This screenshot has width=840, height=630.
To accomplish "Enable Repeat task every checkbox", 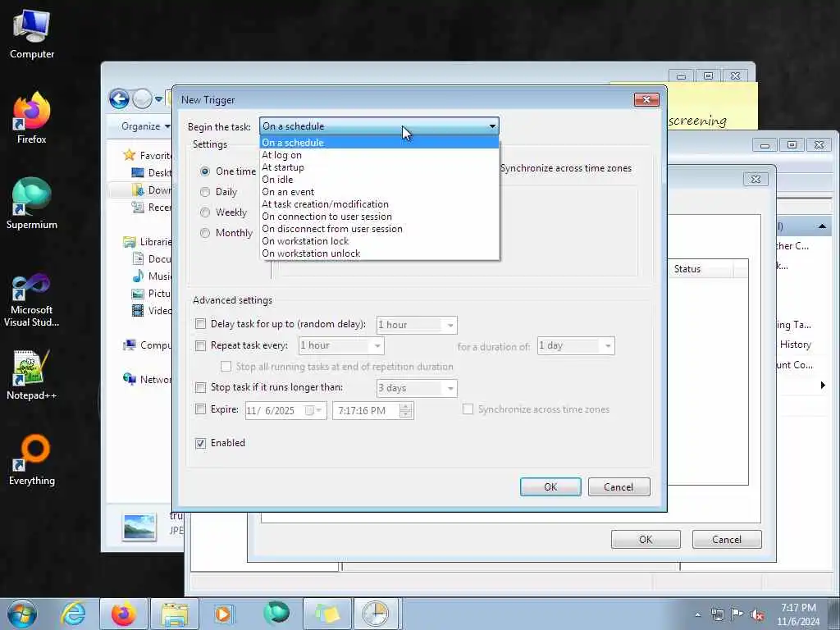I will tap(200, 345).
